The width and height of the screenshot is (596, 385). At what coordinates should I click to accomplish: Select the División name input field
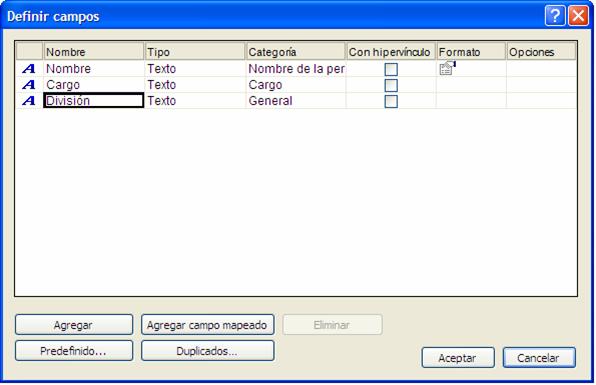94,101
